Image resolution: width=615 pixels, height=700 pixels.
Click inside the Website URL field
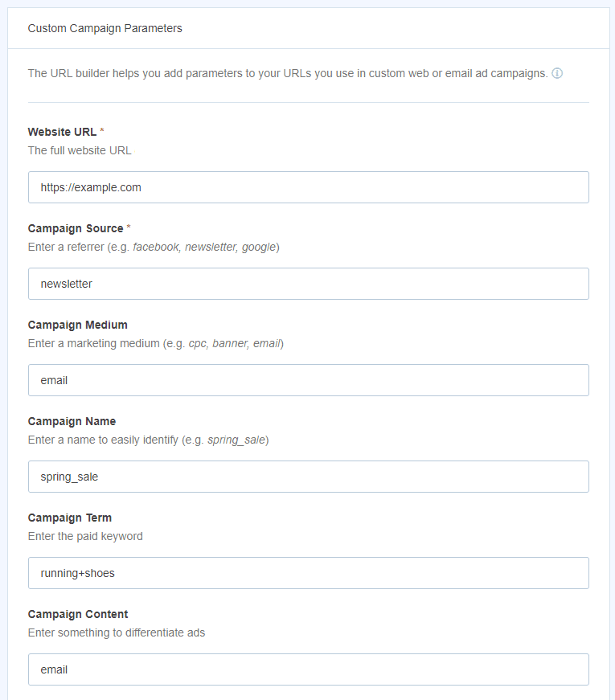point(308,187)
